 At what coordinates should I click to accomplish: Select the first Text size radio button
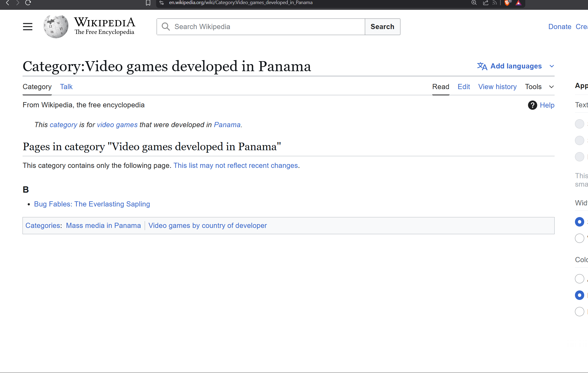(x=579, y=124)
